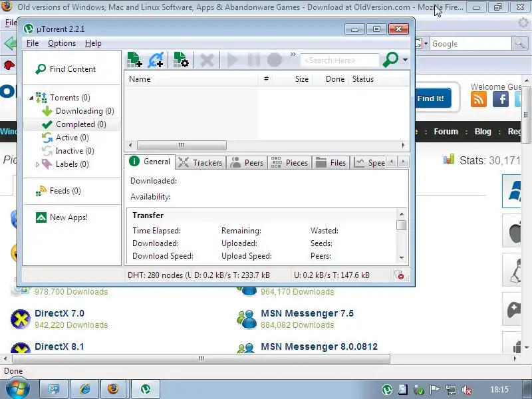The height and width of the screenshot is (399, 532).
Task: Click the tab strip scroll left arrow
Action: click(392, 162)
